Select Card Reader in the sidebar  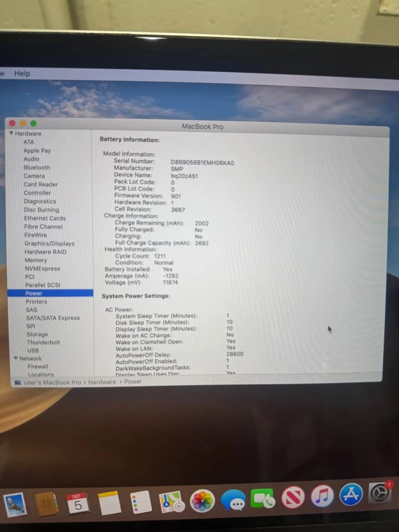[x=40, y=184]
